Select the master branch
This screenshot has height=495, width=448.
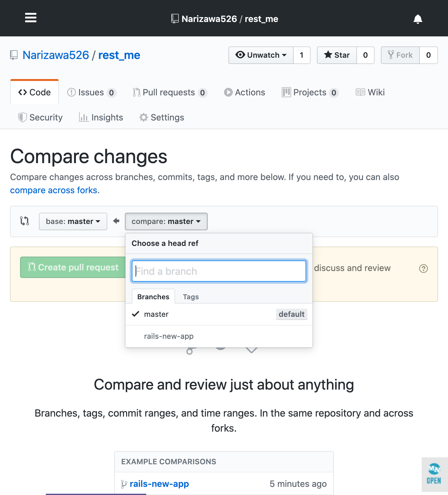coord(219,314)
